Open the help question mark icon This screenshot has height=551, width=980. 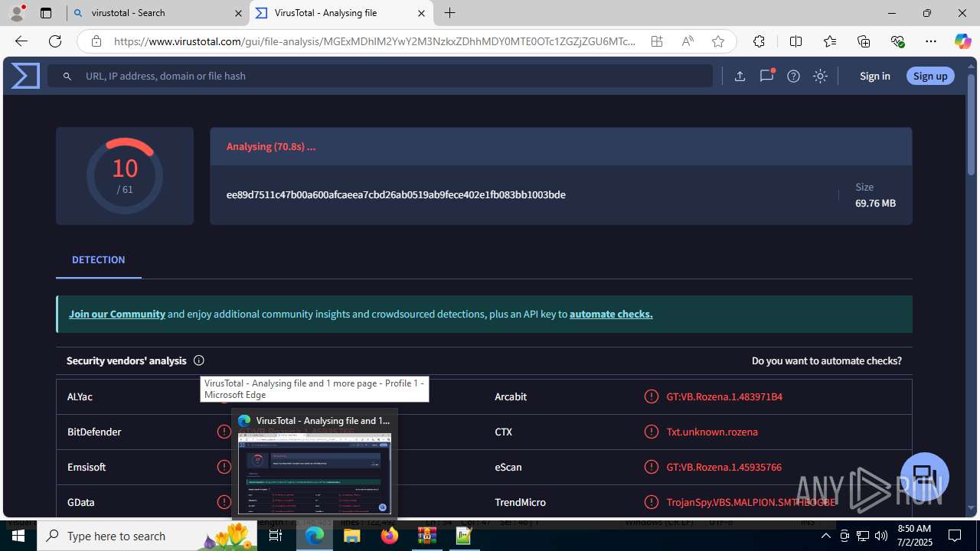793,76
